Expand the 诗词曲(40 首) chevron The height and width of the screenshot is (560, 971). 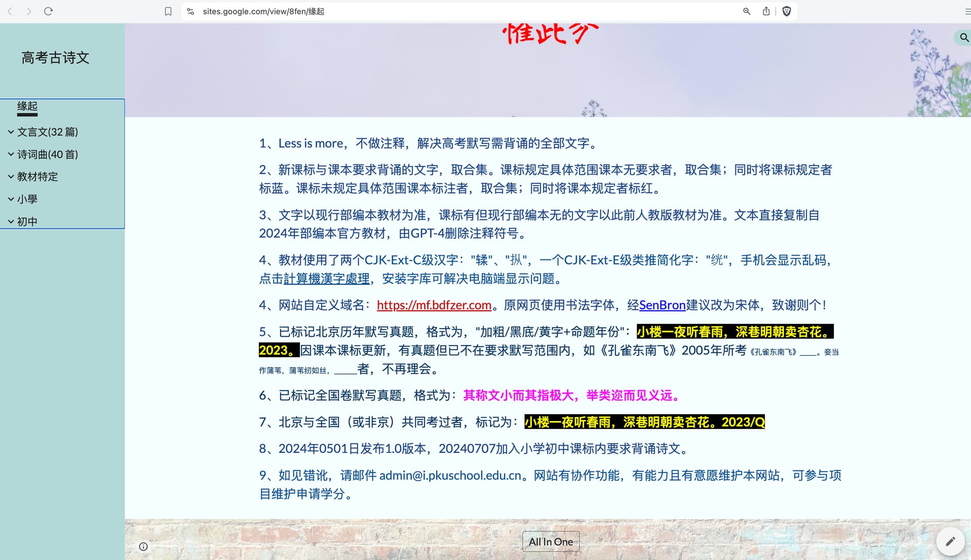(x=11, y=154)
